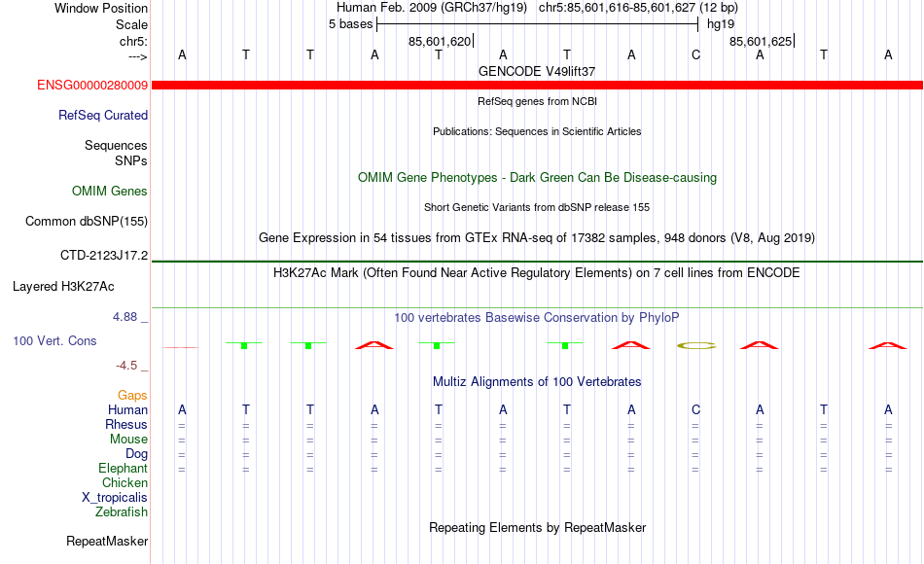Click the CTD-2123J17.2 GTEx label
The image size is (924, 564).
pos(104,255)
